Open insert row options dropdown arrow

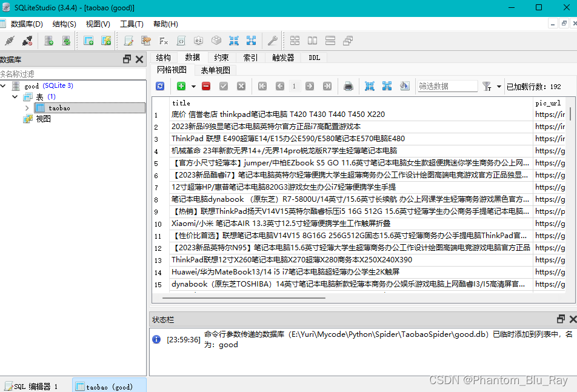click(193, 87)
